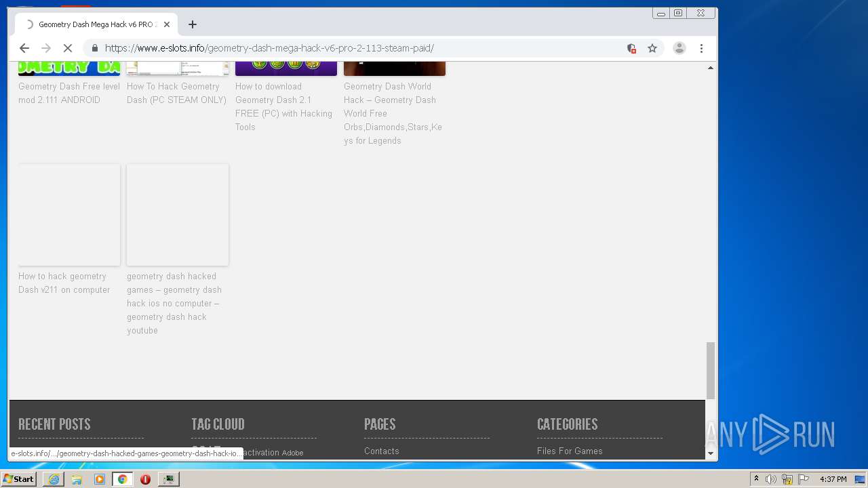Open the monitor app taskbar icon
Image resolution: width=868 pixels, height=488 pixels.
[168, 479]
